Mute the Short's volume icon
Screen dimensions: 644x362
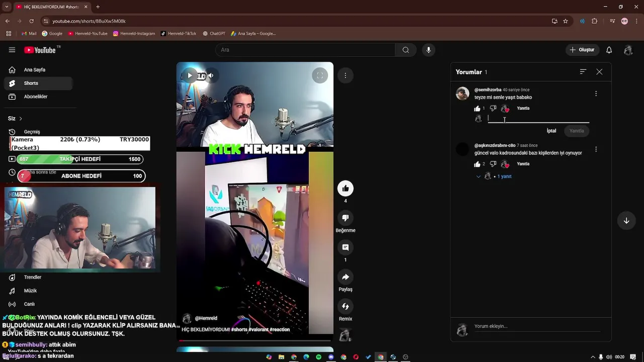pyautogui.click(x=211, y=75)
